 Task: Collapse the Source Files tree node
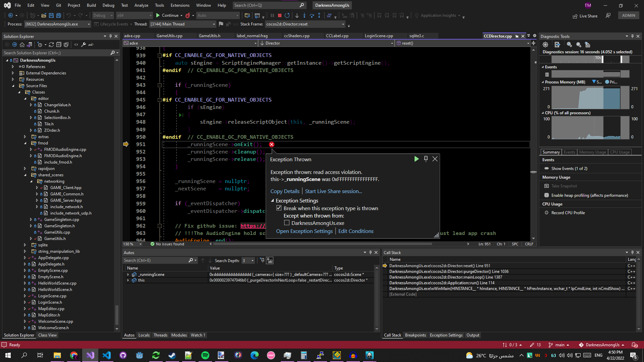coord(13,85)
